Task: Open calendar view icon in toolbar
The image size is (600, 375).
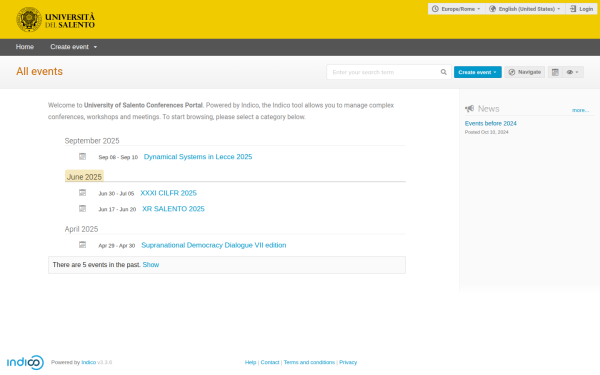Action: (555, 72)
